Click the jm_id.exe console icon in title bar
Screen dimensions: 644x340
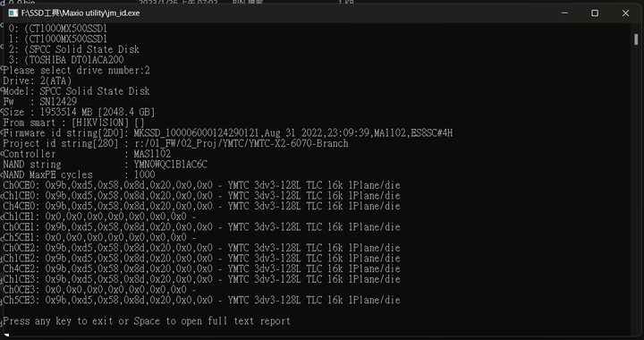13,13
